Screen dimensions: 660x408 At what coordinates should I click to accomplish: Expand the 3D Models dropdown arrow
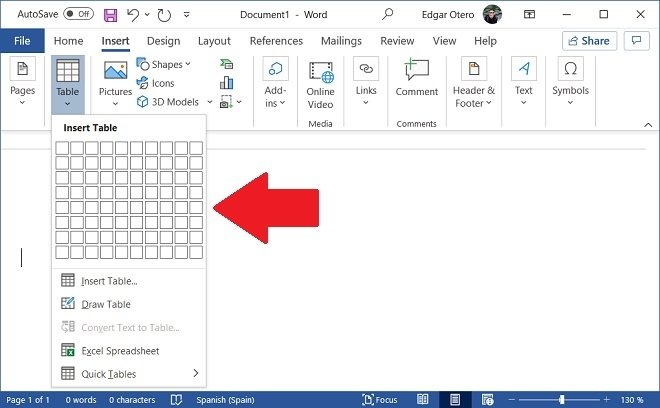209,101
